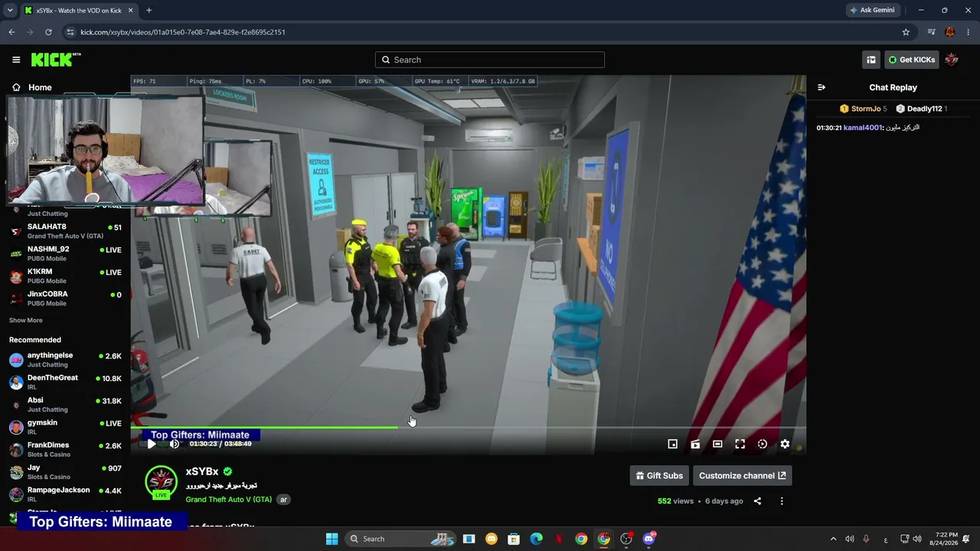This screenshot has height=551, width=980.
Task: Open RampageJackson recommended channel
Action: click(x=66, y=494)
